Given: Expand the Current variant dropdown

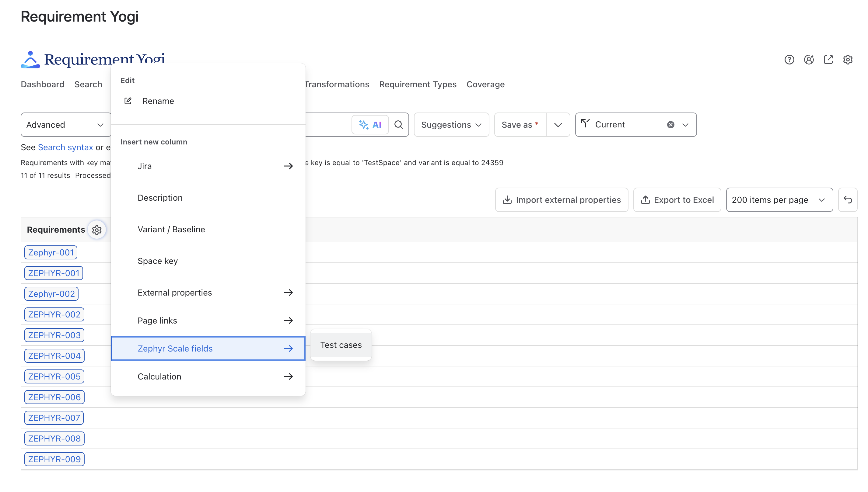Looking at the screenshot, I should (685, 125).
